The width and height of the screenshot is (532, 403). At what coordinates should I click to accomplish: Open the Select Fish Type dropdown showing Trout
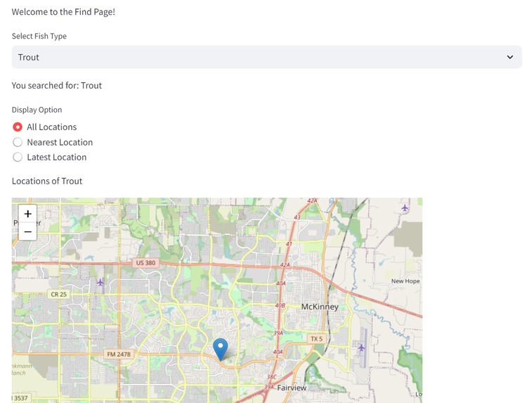click(x=266, y=57)
